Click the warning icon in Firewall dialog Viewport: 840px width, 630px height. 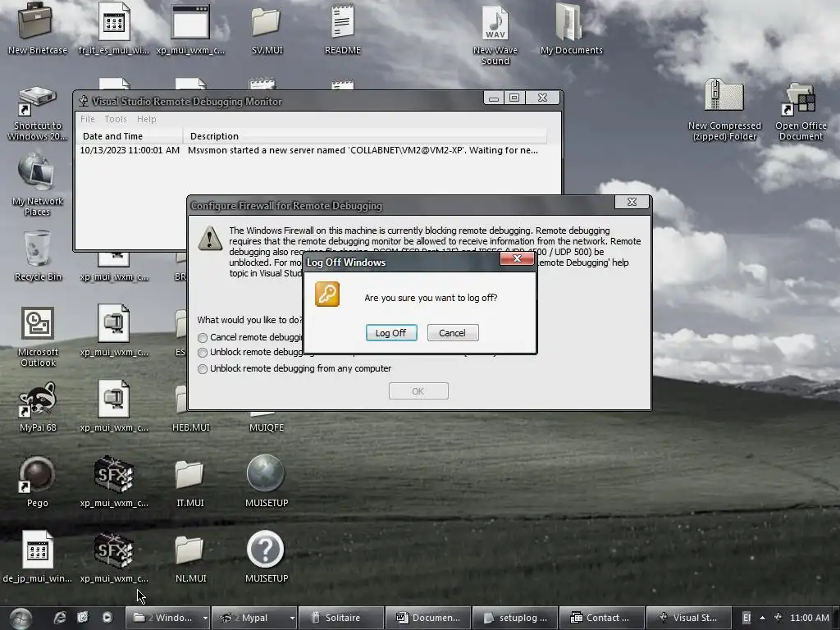point(210,239)
